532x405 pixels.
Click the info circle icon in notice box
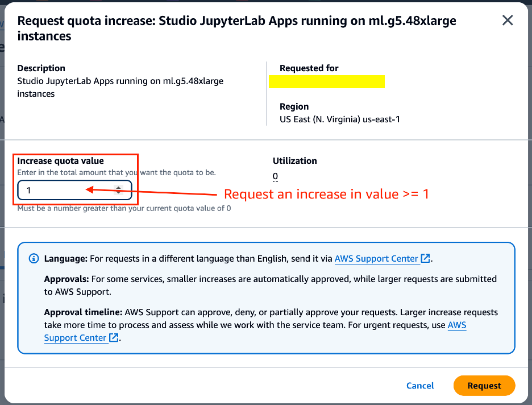(x=33, y=259)
